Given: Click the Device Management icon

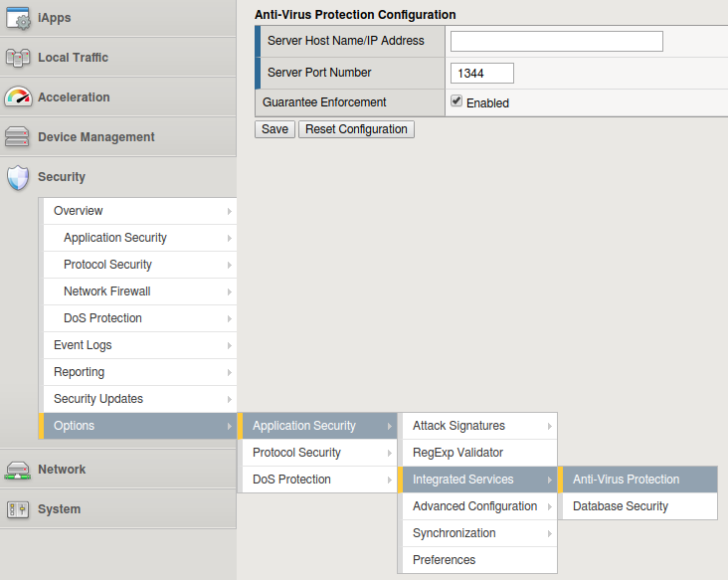Looking at the screenshot, I should point(18,137).
